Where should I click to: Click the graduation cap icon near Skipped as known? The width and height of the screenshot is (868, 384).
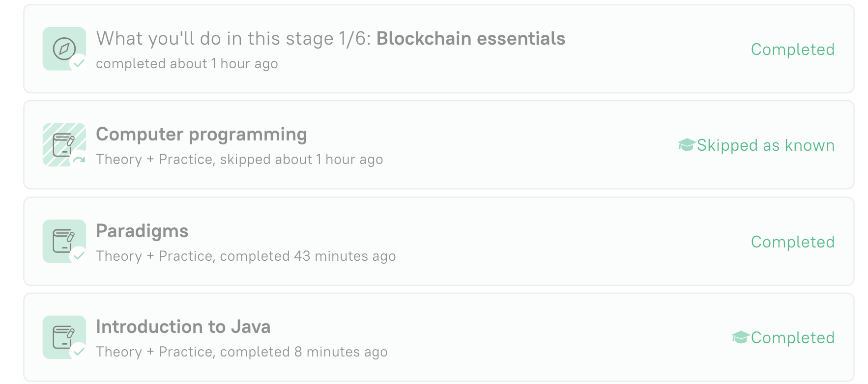[x=687, y=145]
